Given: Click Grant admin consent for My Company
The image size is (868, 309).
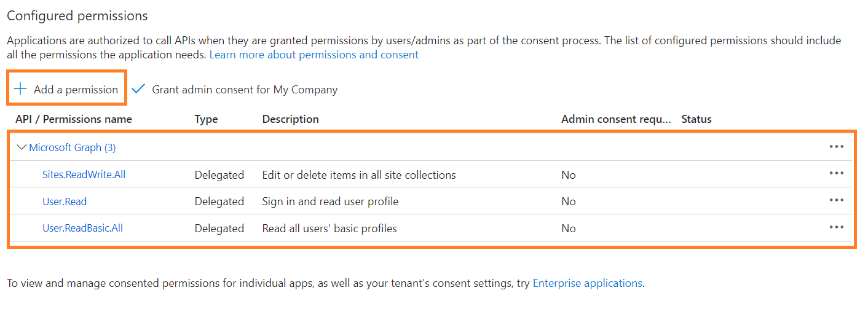Looking at the screenshot, I should click(245, 90).
